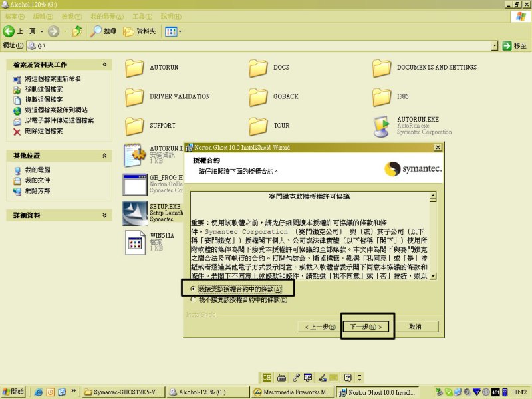Open the 搜尋 search pane
The image size is (532, 399).
coord(104,31)
